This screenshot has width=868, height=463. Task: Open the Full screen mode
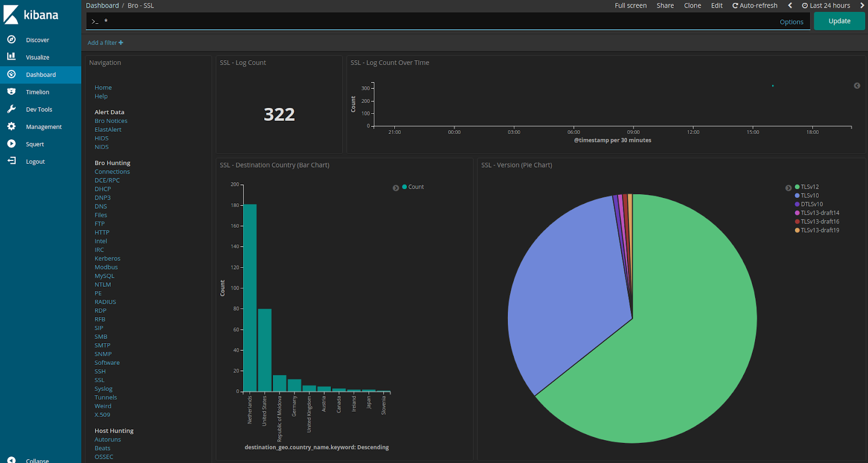tap(630, 5)
